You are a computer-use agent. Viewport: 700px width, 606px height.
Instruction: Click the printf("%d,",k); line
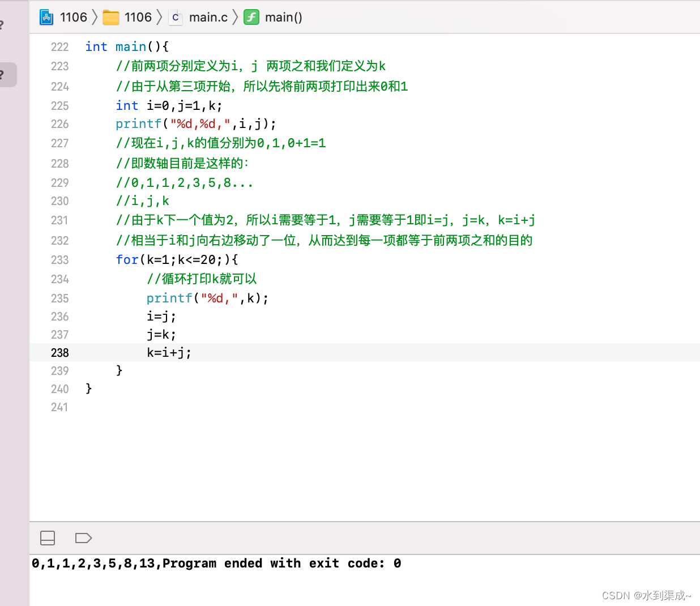pyautogui.click(x=207, y=298)
